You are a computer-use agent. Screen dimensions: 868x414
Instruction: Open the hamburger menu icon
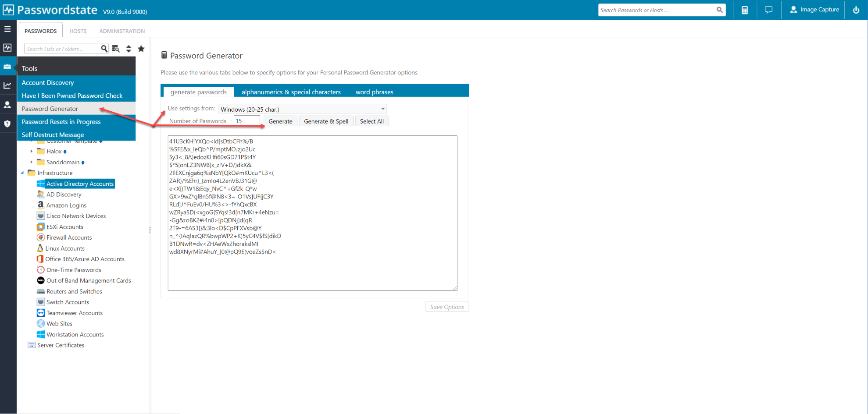(x=7, y=29)
